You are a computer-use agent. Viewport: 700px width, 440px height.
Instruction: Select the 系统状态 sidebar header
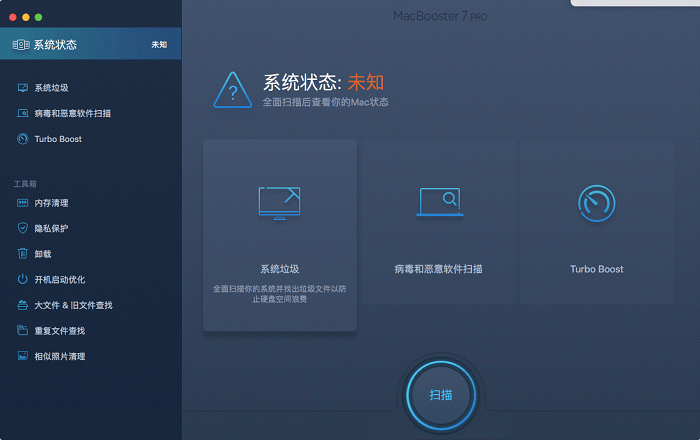(91, 44)
